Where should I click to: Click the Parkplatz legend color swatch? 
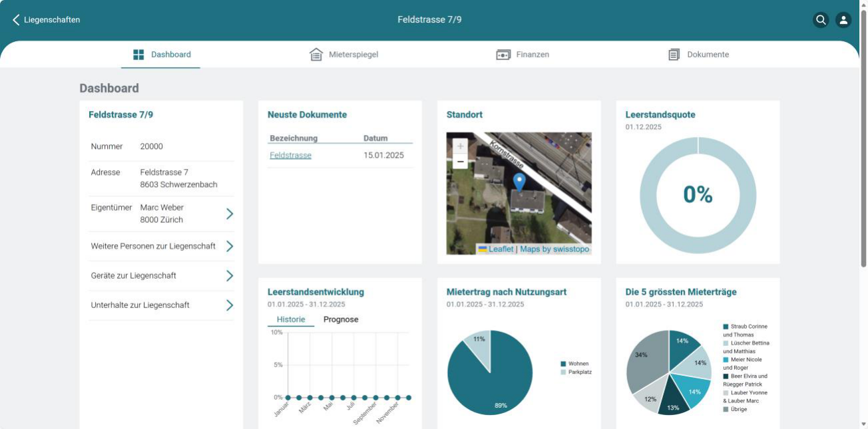pyautogui.click(x=563, y=372)
